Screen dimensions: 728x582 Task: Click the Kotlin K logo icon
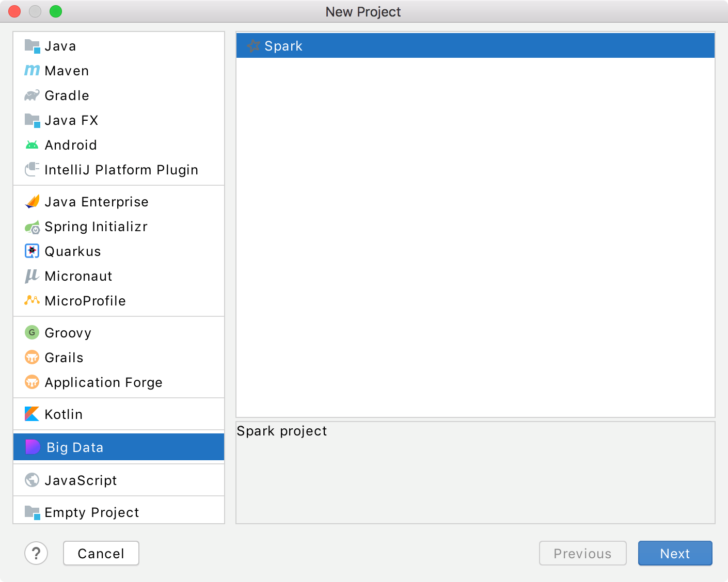(32, 414)
